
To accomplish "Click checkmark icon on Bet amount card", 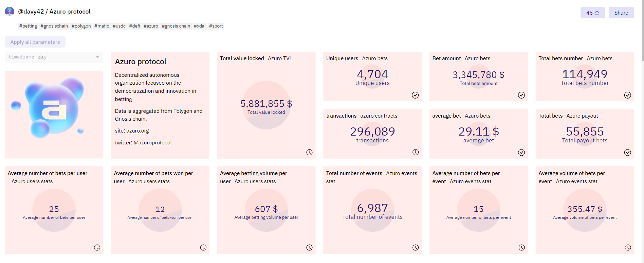I will (x=521, y=95).
